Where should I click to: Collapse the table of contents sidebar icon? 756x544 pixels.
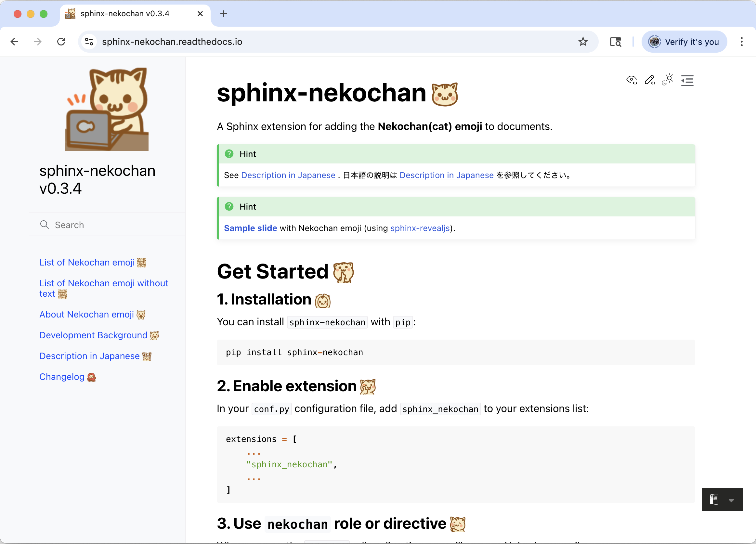(x=687, y=80)
